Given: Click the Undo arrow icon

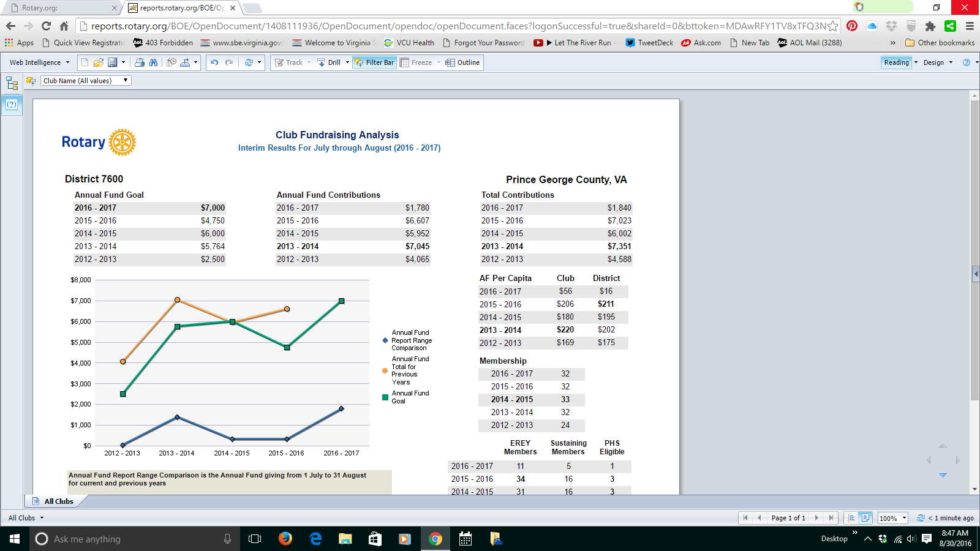Looking at the screenshot, I should click(x=214, y=62).
